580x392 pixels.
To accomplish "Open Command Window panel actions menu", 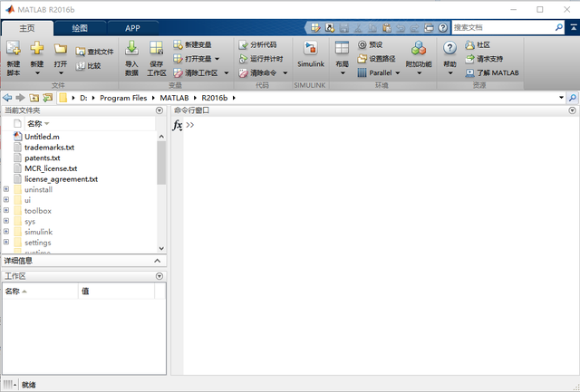I will (572, 110).
